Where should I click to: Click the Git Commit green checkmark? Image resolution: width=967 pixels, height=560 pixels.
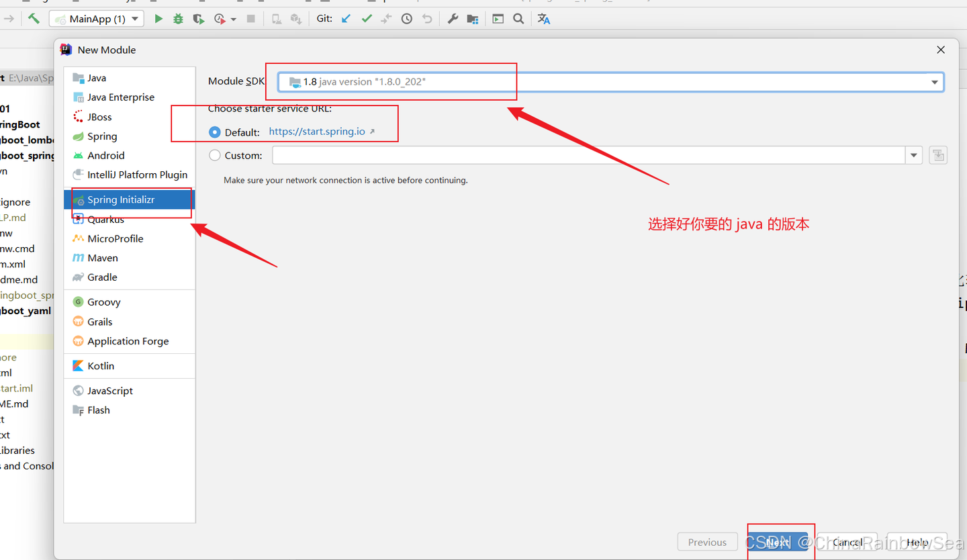(x=367, y=19)
